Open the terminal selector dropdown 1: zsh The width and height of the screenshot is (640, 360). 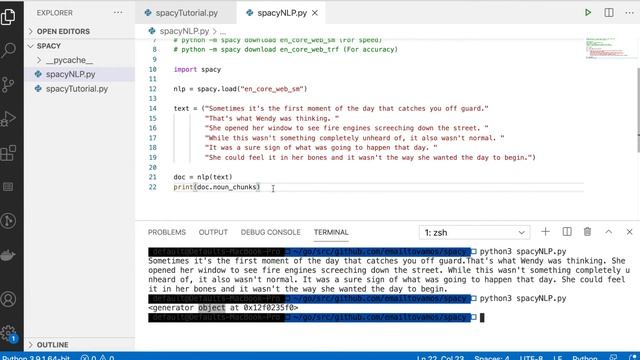coord(474,233)
